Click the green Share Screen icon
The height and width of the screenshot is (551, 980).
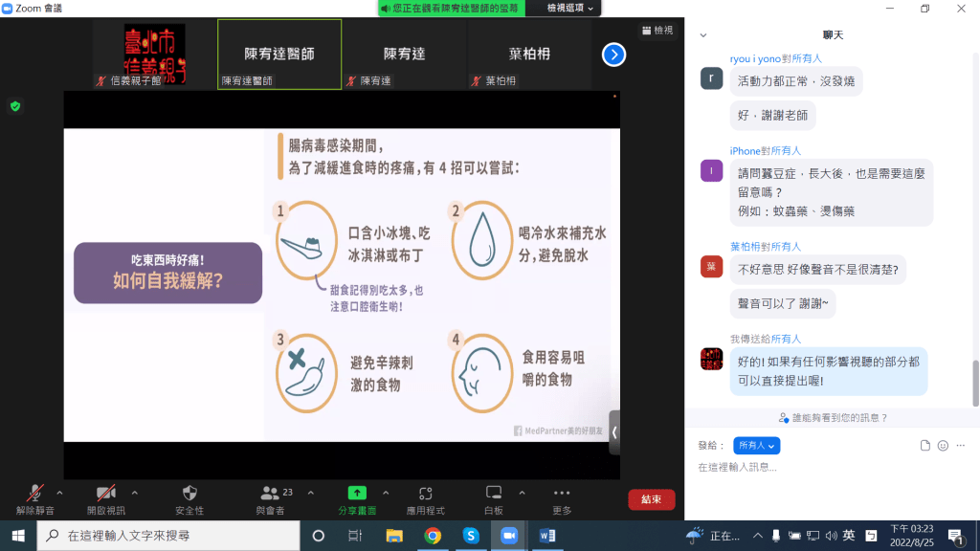[357, 493]
